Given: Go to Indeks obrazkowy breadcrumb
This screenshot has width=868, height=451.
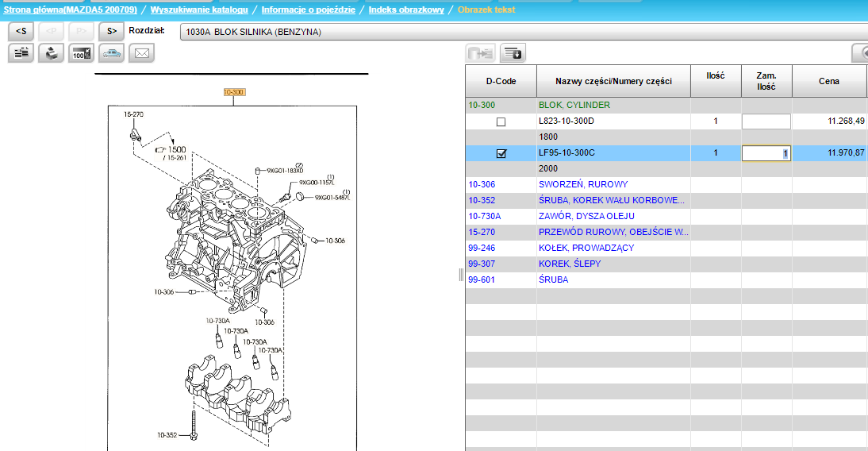Looking at the screenshot, I should [x=405, y=10].
